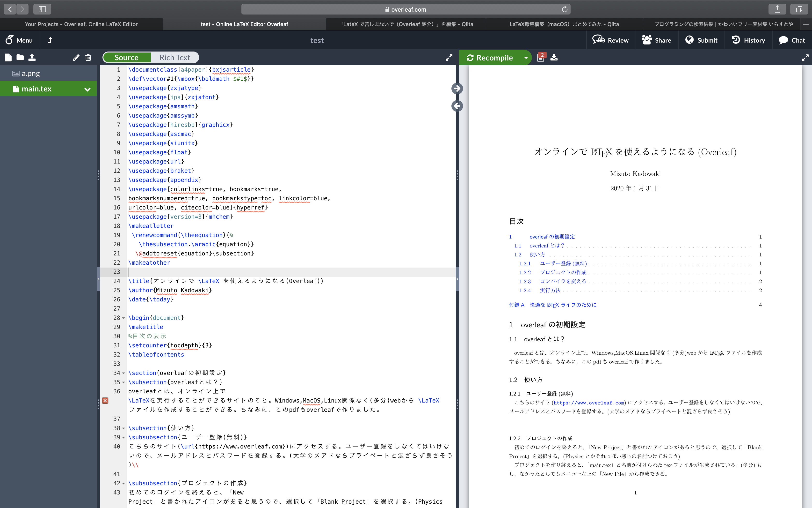Screen dimensions: 812x508
Task: Collapse the fold at line 39 subsubsection
Action: click(x=123, y=437)
